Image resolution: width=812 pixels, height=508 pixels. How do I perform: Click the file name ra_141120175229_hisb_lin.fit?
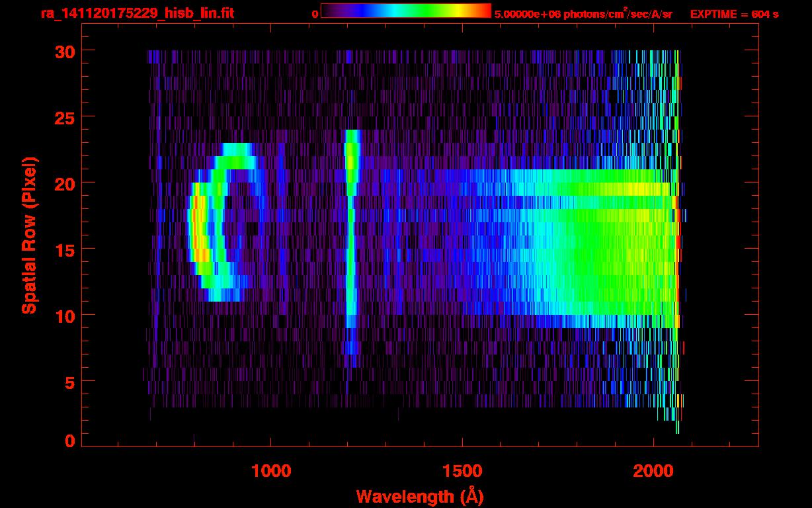(x=136, y=13)
